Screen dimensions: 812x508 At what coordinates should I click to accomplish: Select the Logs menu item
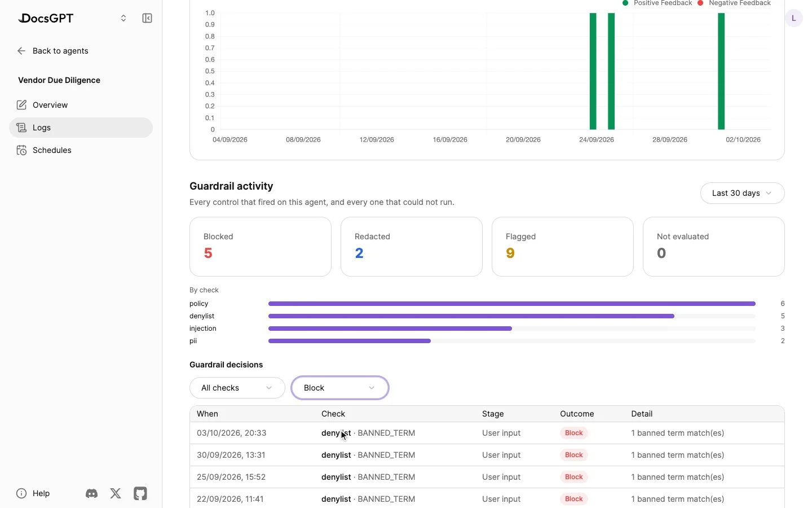pyautogui.click(x=81, y=128)
